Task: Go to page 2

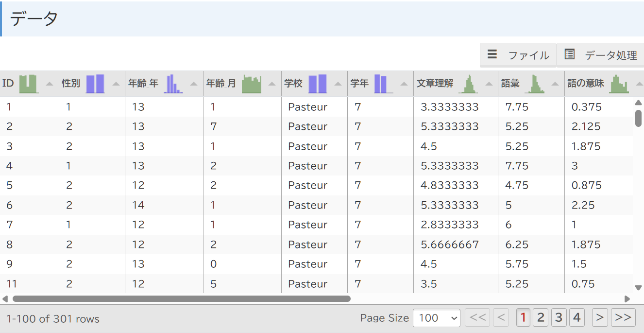Action: coord(541,318)
